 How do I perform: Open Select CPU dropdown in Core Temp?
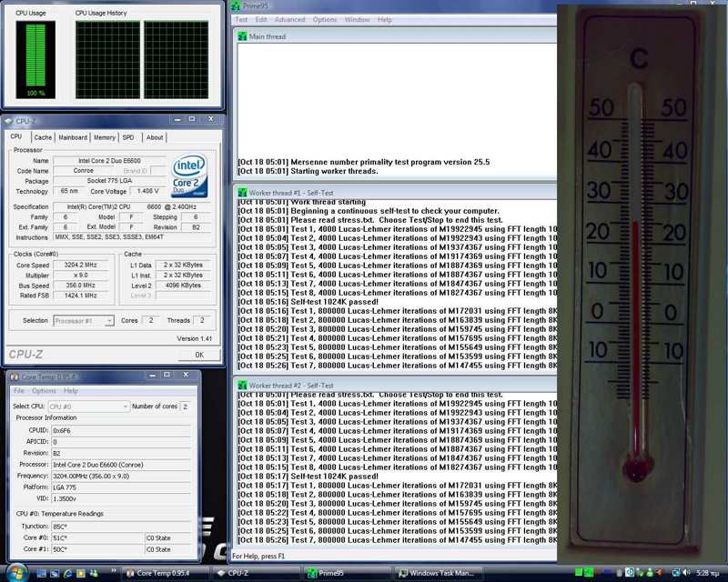coord(88,406)
